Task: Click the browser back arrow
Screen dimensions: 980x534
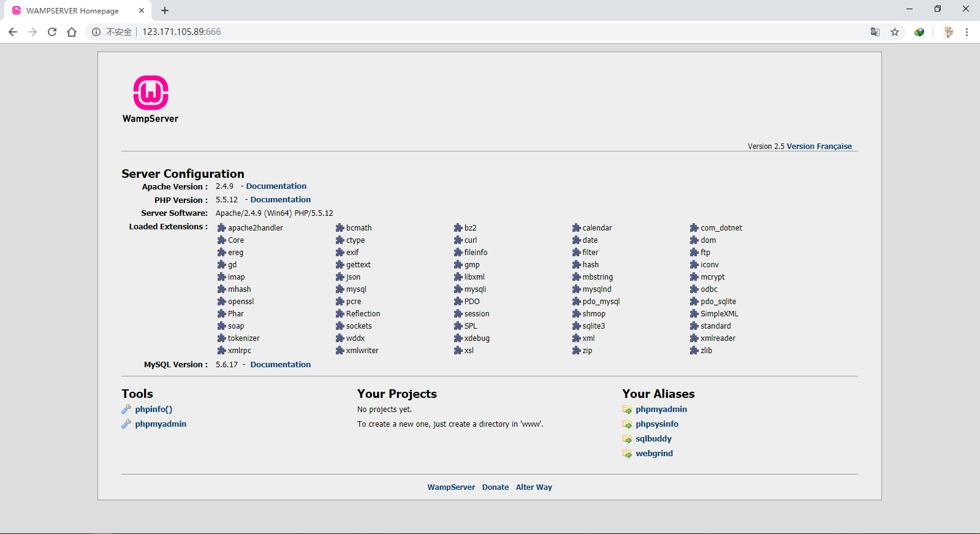Action: pyautogui.click(x=13, y=32)
